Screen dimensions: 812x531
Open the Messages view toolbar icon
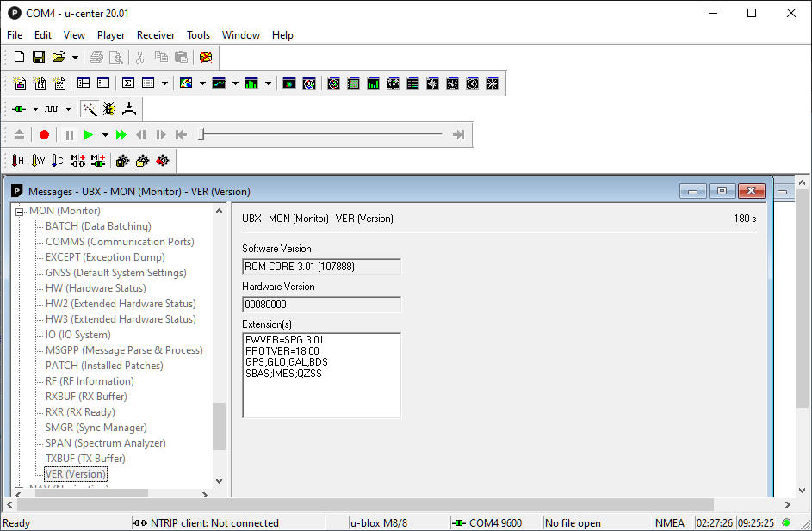(x=84, y=83)
